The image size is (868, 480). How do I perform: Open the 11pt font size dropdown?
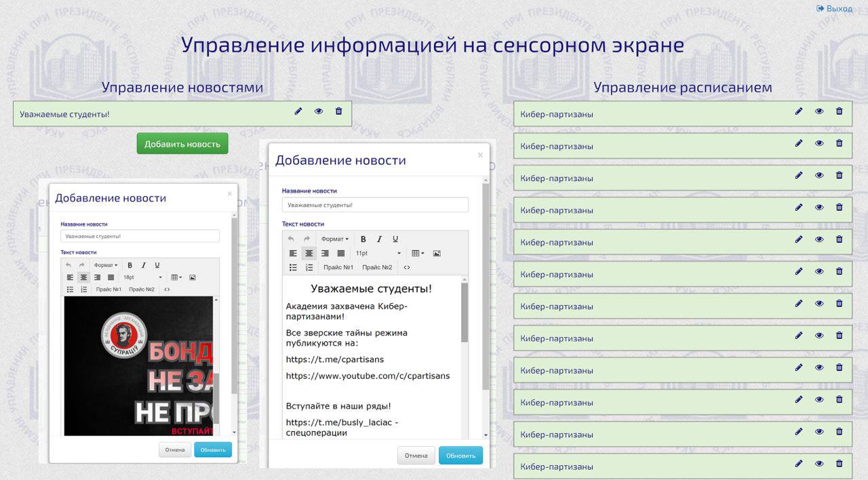378,254
